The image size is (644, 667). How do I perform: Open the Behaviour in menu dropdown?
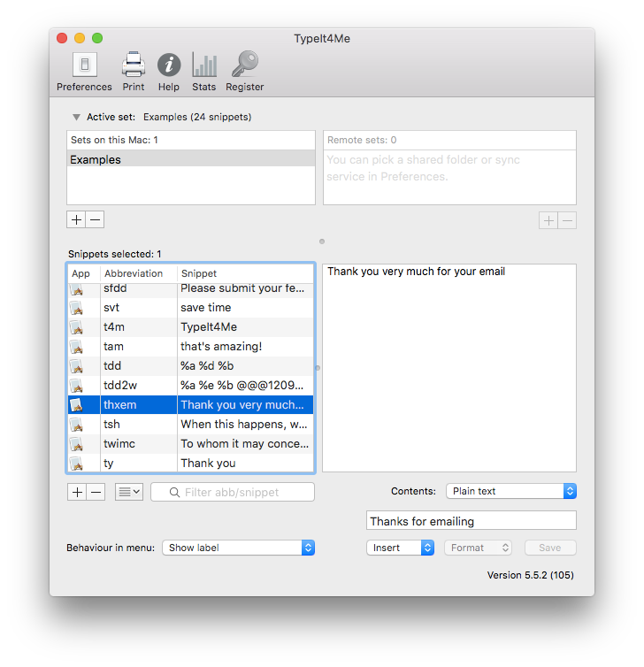click(x=238, y=548)
